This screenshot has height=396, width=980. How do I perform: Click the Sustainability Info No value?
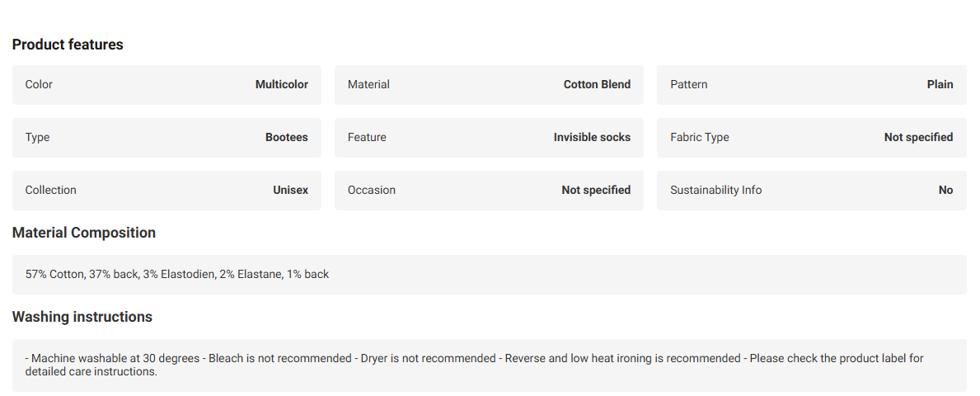(945, 191)
